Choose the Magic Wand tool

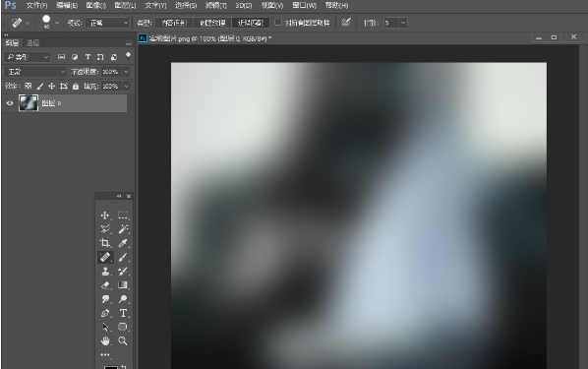123,229
